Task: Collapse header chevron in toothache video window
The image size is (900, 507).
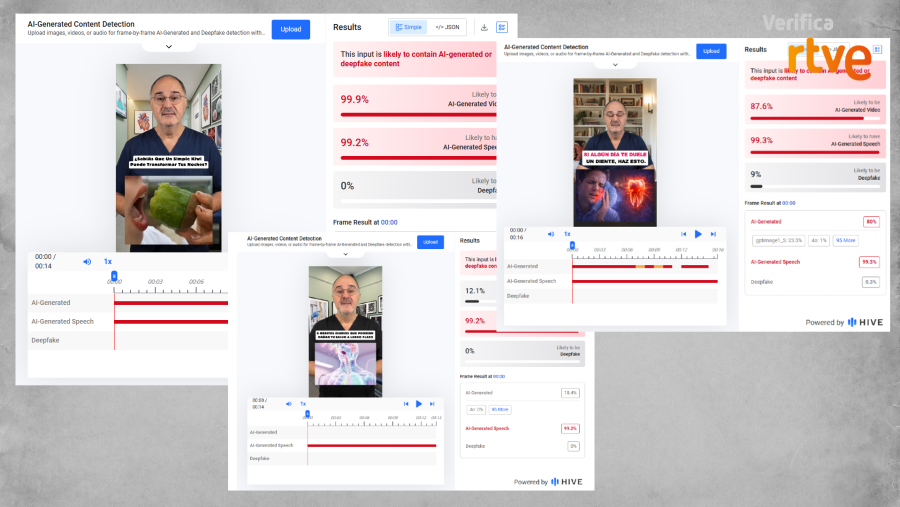Action: pos(615,65)
